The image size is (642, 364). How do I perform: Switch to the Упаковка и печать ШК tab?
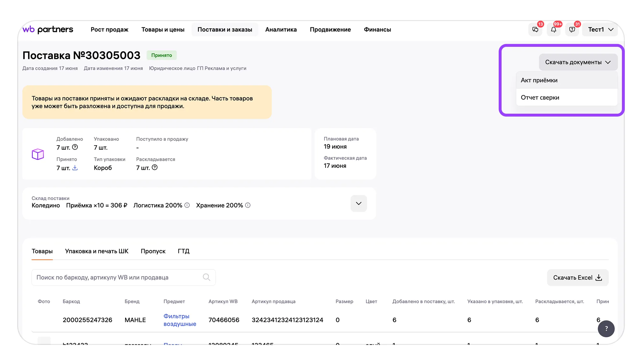pos(97,251)
